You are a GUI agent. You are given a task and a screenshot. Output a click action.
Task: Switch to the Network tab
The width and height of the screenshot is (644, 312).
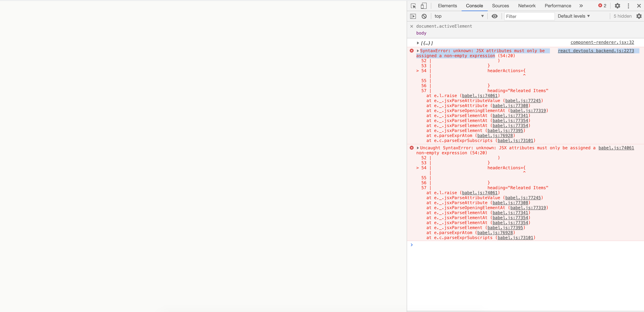click(526, 6)
